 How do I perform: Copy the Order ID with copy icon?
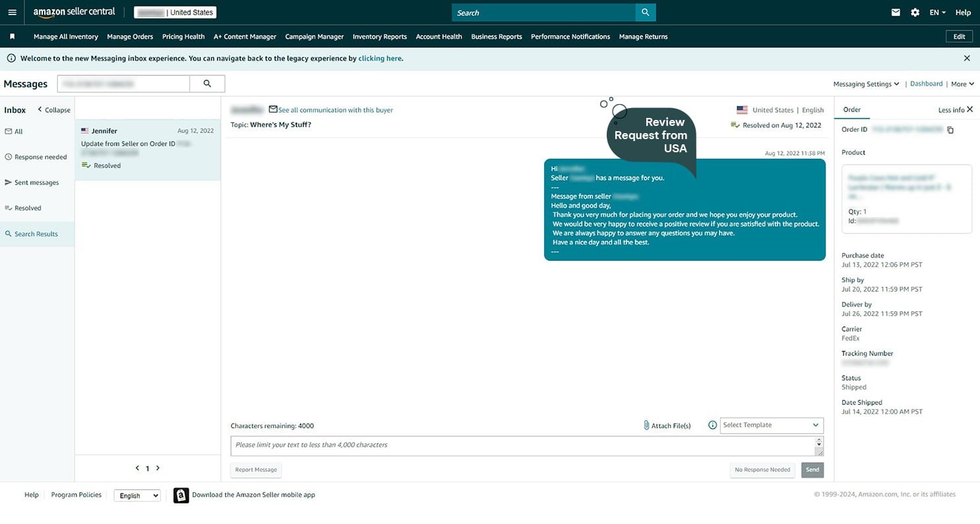(950, 130)
